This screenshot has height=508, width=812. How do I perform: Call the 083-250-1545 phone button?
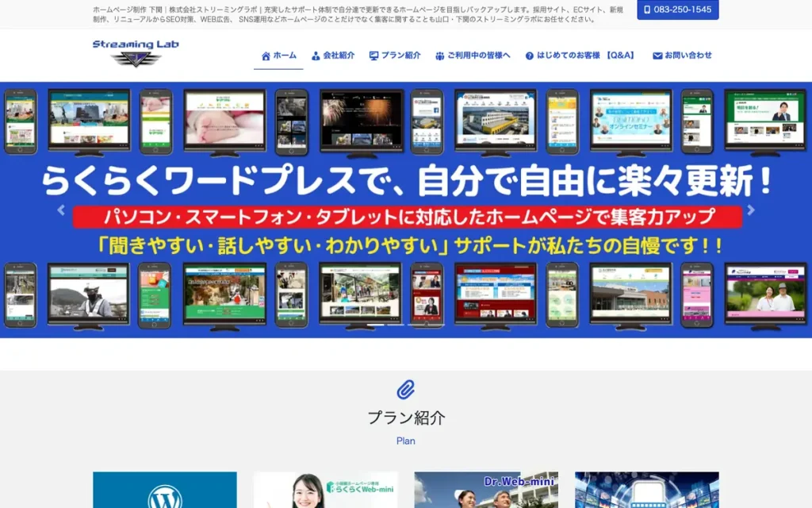pyautogui.click(x=678, y=10)
